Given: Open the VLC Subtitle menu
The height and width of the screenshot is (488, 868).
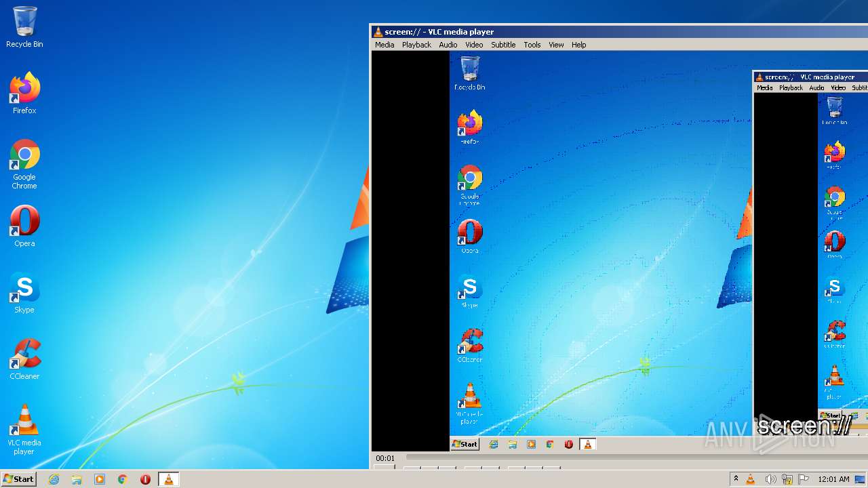Looking at the screenshot, I should (x=503, y=45).
